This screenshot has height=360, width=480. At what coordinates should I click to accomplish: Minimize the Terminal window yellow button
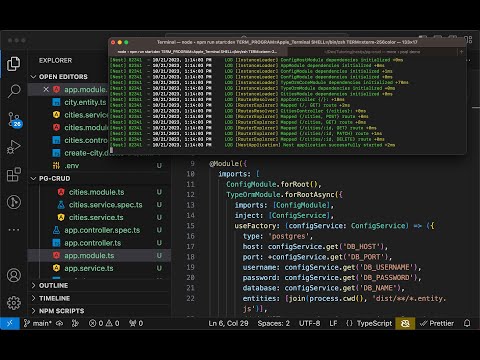pyautogui.click(x=120, y=42)
